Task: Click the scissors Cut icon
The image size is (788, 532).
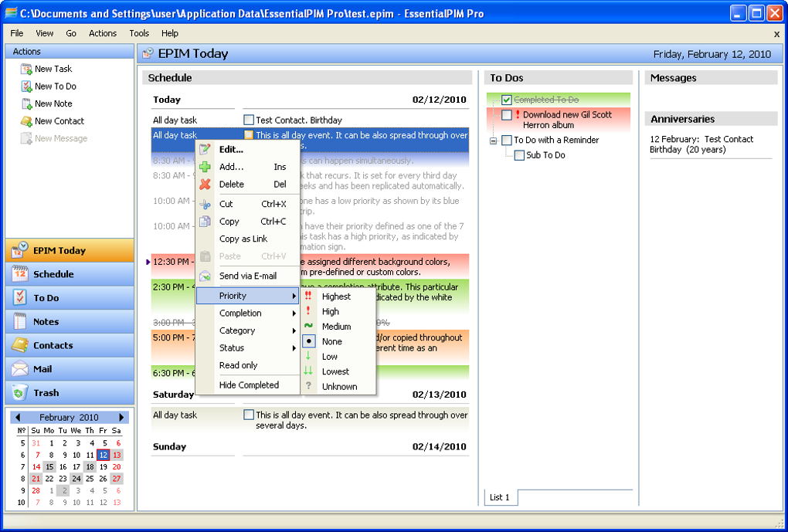Action: (205, 204)
